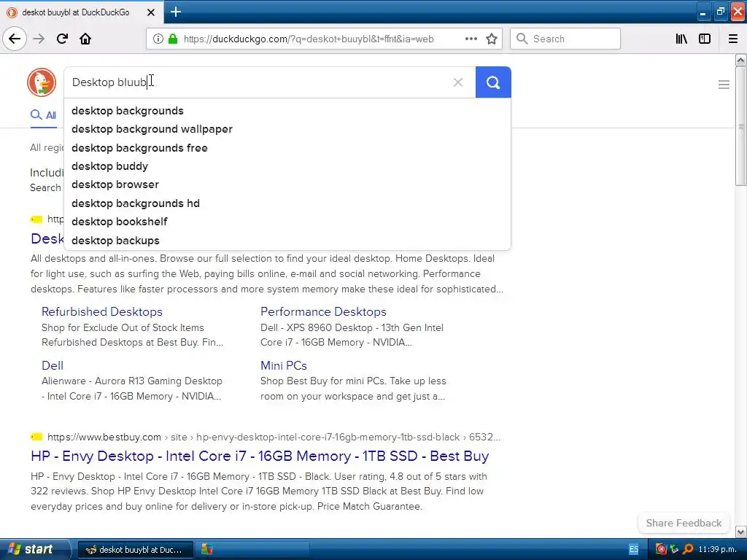The image size is (747, 560).
Task: Go back with the browser back arrow
Action: 15,39
